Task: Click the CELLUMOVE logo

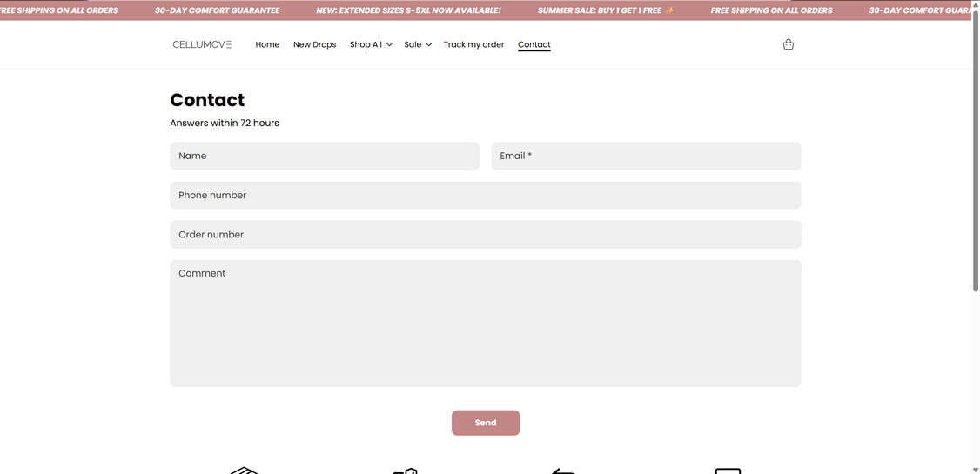Action: pos(203,44)
